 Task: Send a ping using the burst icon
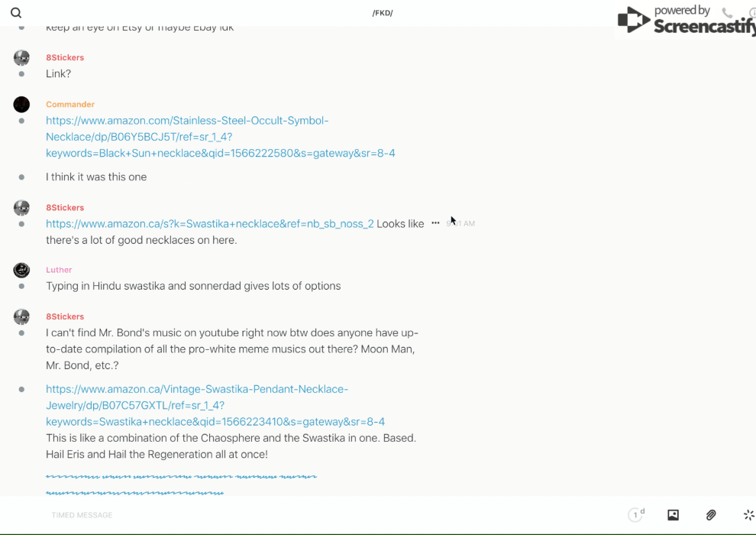pyautogui.click(x=748, y=515)
